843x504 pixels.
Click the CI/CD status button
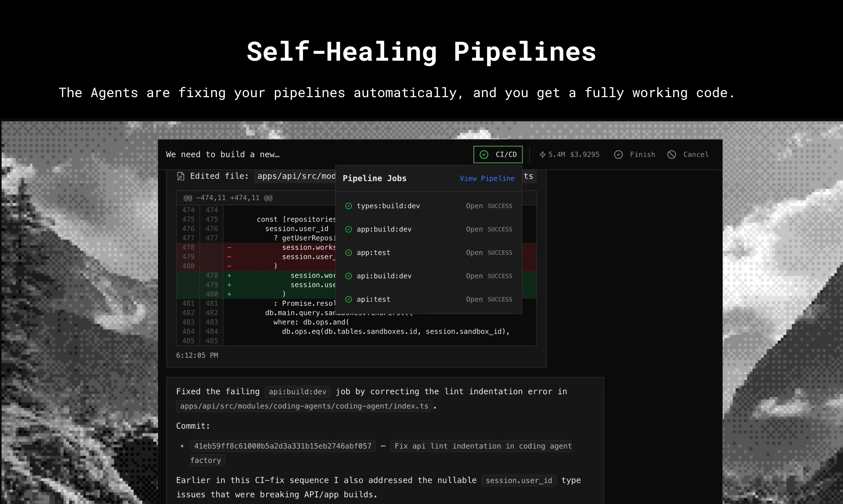(498, 155)
